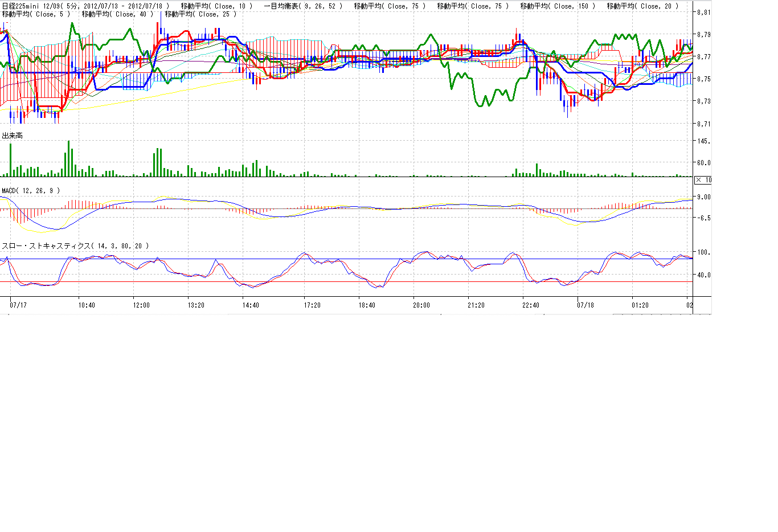Image resolution: width=778 pixels, height=532 pixels.
Task: Select the 移動平均 Close 10 indicator label
Action: point(216,6)
